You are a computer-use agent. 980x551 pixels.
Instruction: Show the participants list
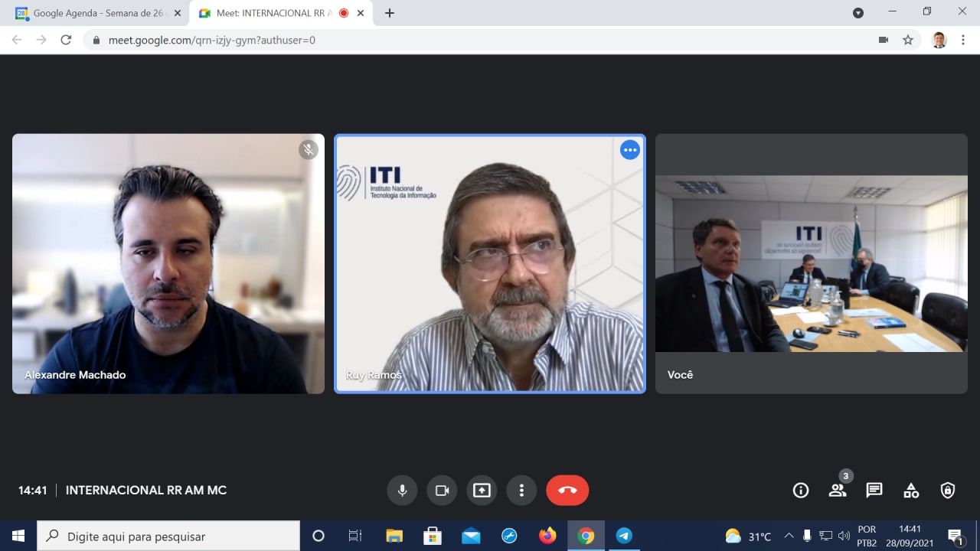[838, 491]
